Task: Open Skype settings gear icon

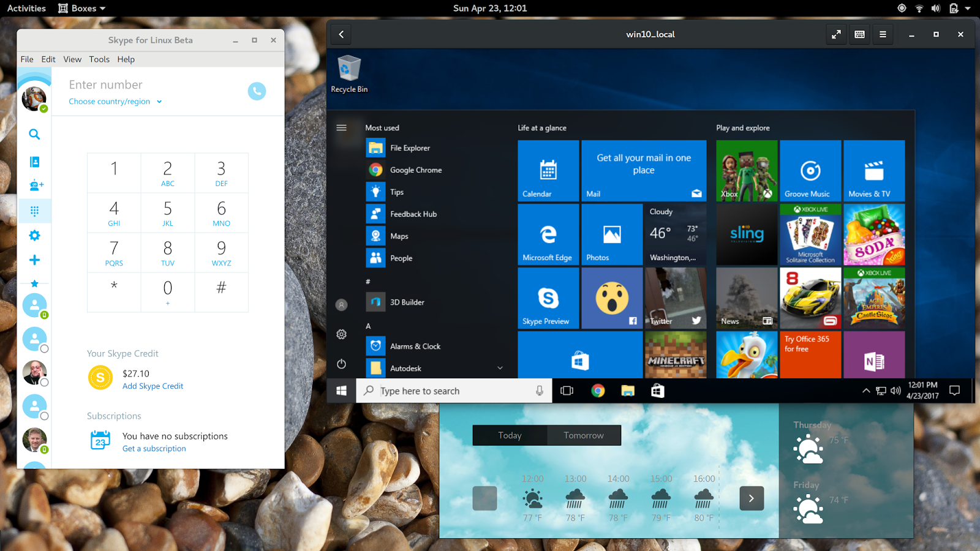Action: tap(35, 236)
